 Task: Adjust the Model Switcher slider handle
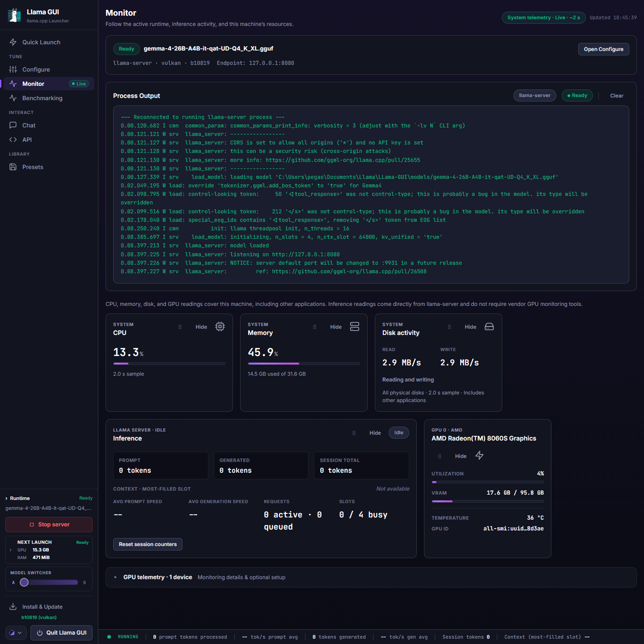coord(24,582)
